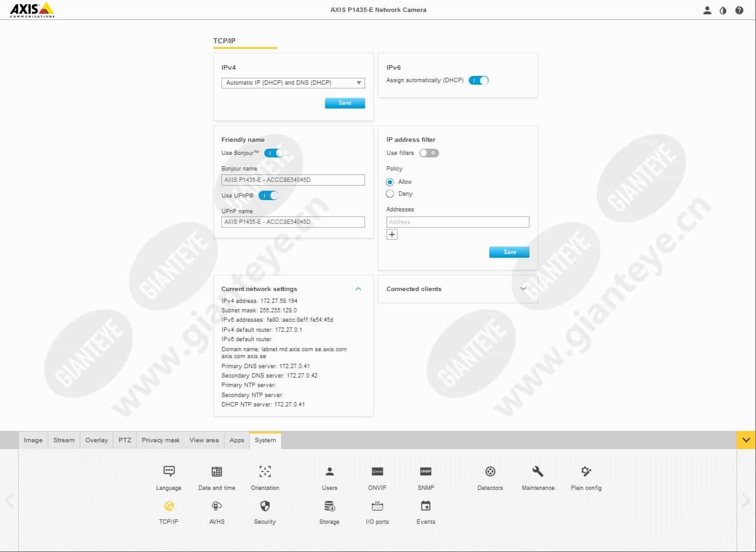Collapse the bottom settings panel with yellow chevron
The width and height of the screenshot is (756, 552).
[746, 440]
